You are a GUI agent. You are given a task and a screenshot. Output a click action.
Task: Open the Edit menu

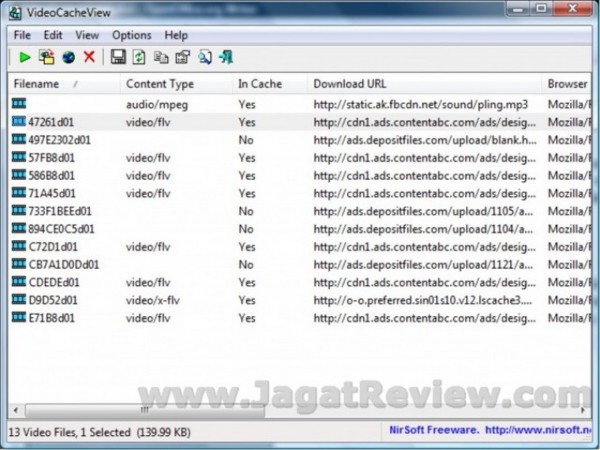(53, 35)
